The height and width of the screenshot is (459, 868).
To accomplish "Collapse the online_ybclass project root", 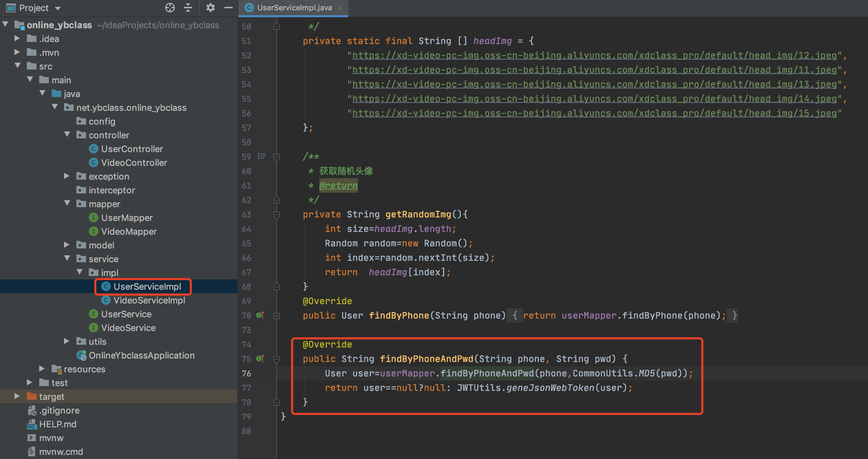I will pos(5,24).
